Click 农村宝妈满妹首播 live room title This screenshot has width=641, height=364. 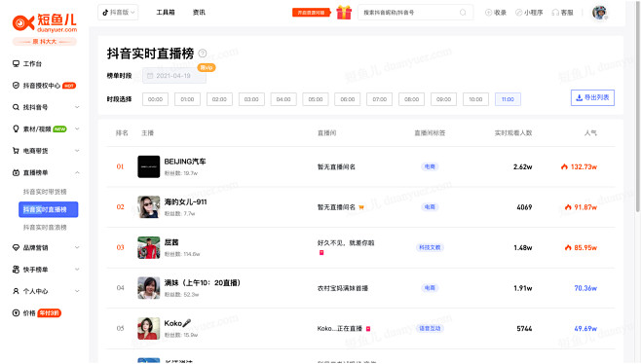pyautogui.click(x=343, y=288)
